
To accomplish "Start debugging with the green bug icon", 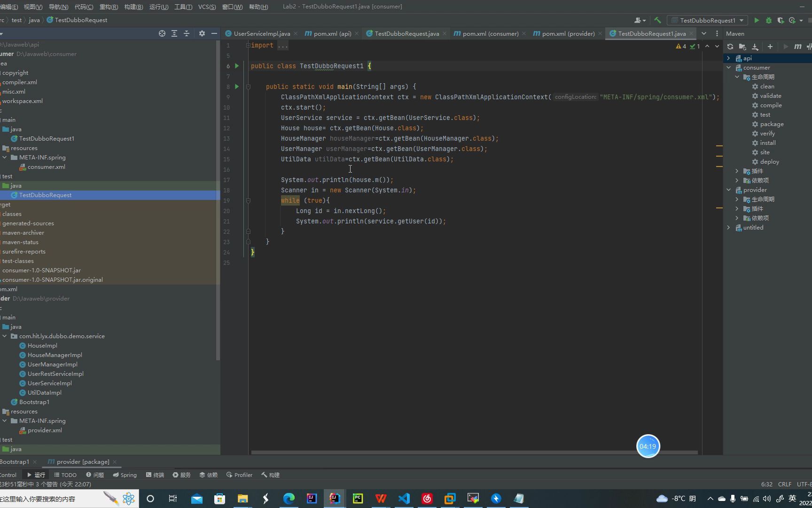I will tap(769, 20).
